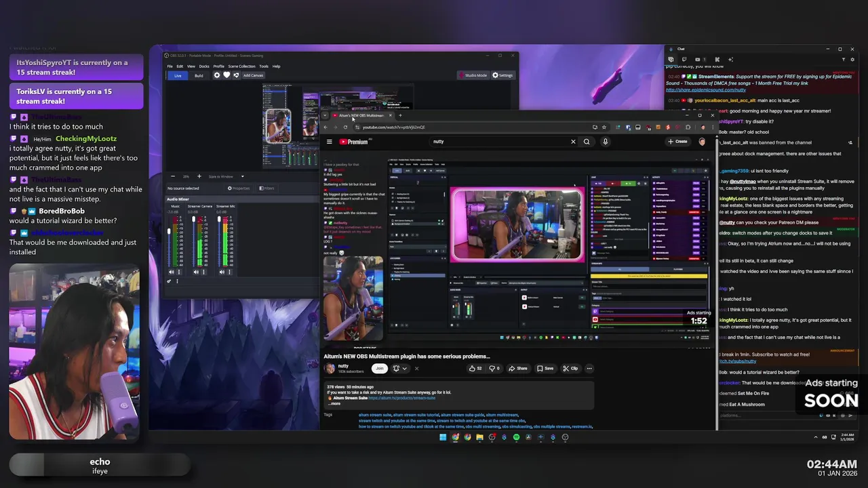Save the video to a playlist
The height and width of the screenshot is (488, 868).
545,368
